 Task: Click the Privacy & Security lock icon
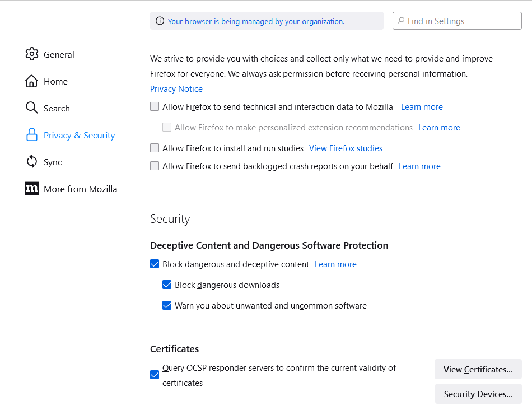(32, 135)
